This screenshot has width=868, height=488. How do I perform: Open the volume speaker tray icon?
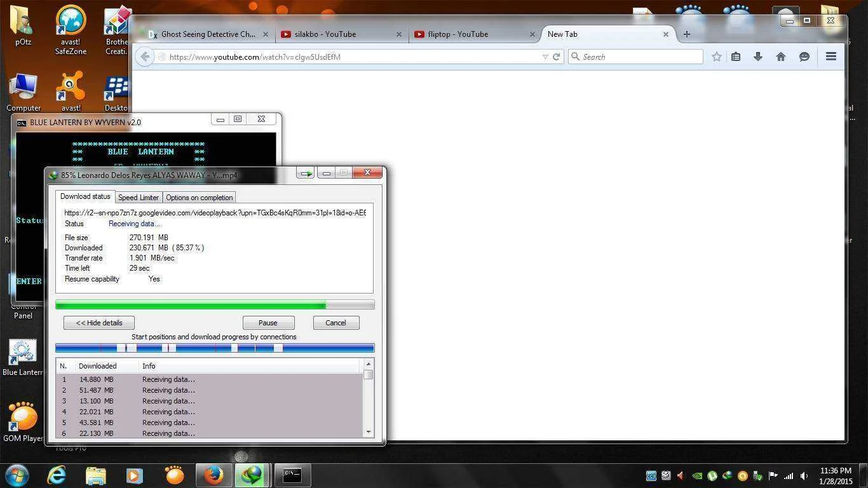tap(804, 475)
